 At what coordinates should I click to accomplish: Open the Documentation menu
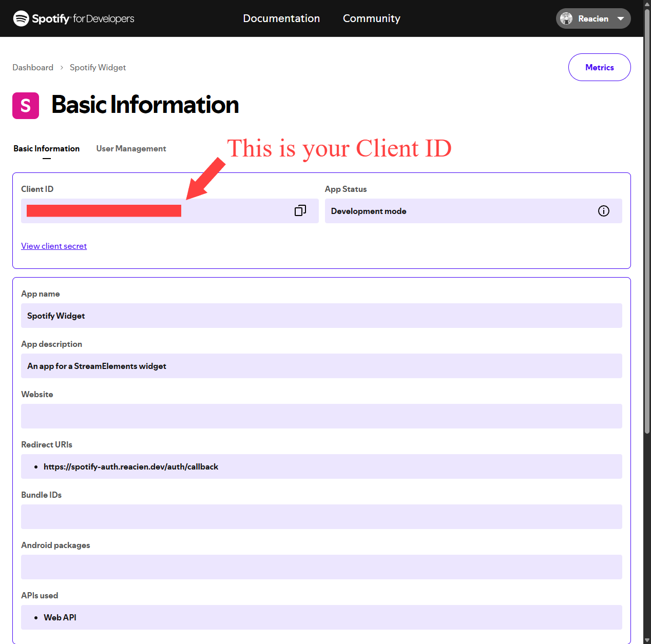(281, 18)
